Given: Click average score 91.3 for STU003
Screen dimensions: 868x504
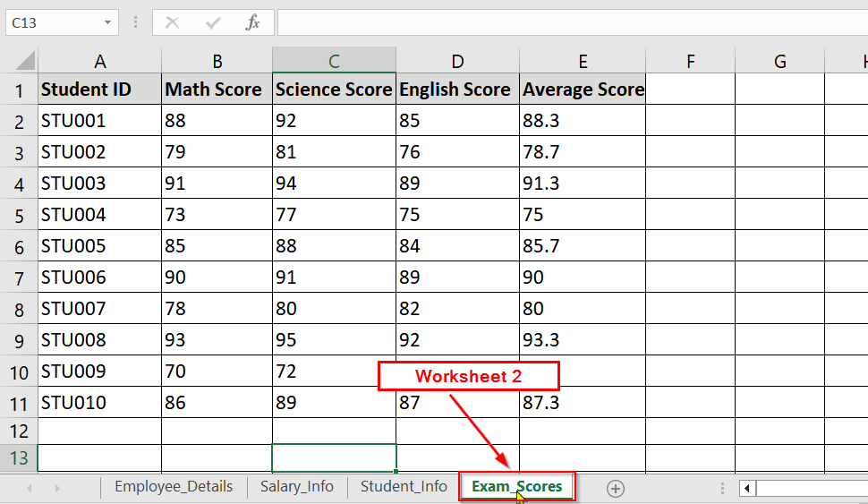Looking at the screenshot, I should [583, 184].
